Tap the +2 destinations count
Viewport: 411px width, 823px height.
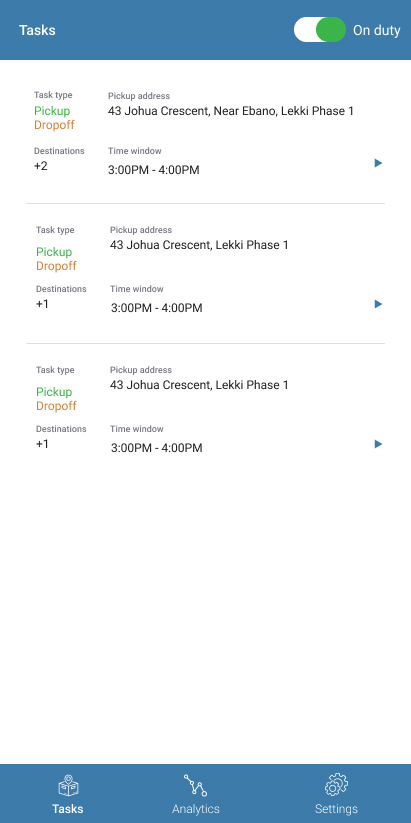click(x=41, y=166)
